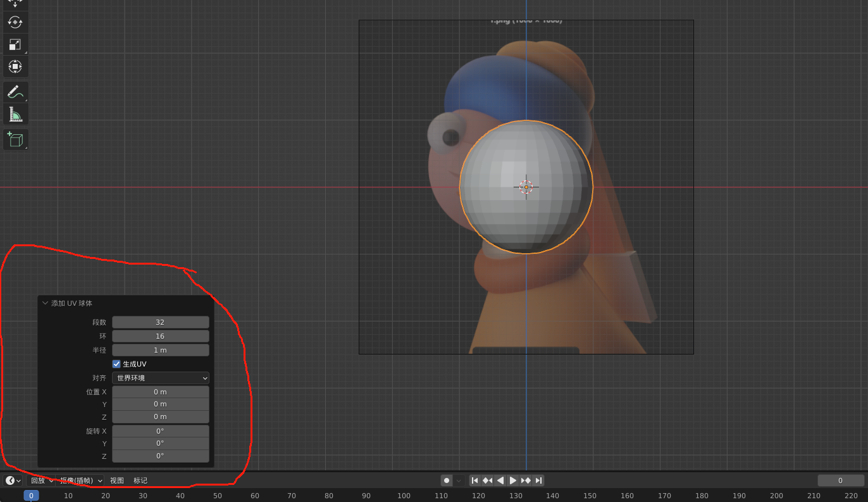Image resolution: width=868 pixels, height=502 pixels.
Task: Click the 半径 field showing 1 m
Action: 161,350
